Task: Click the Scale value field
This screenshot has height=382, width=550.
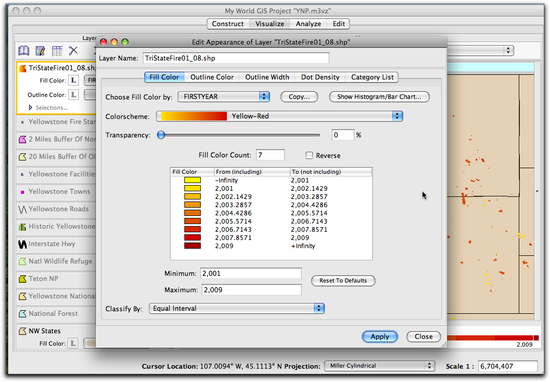Action: (508, 366)
